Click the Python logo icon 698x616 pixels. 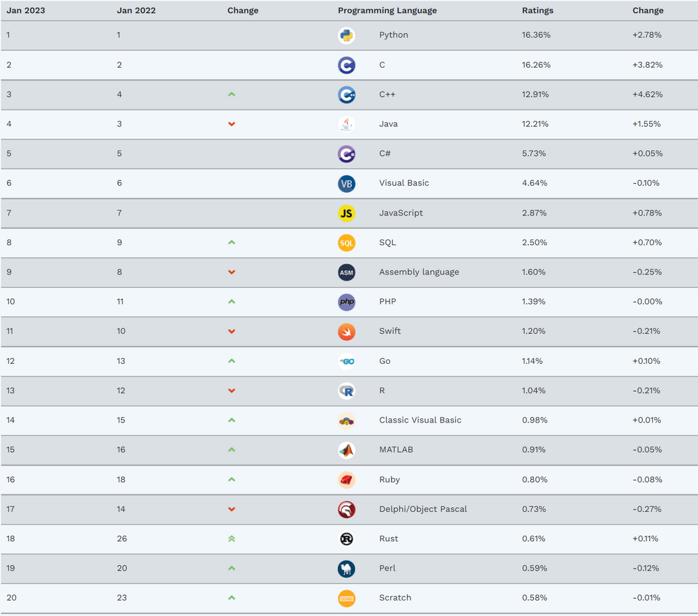coord(346,35)
